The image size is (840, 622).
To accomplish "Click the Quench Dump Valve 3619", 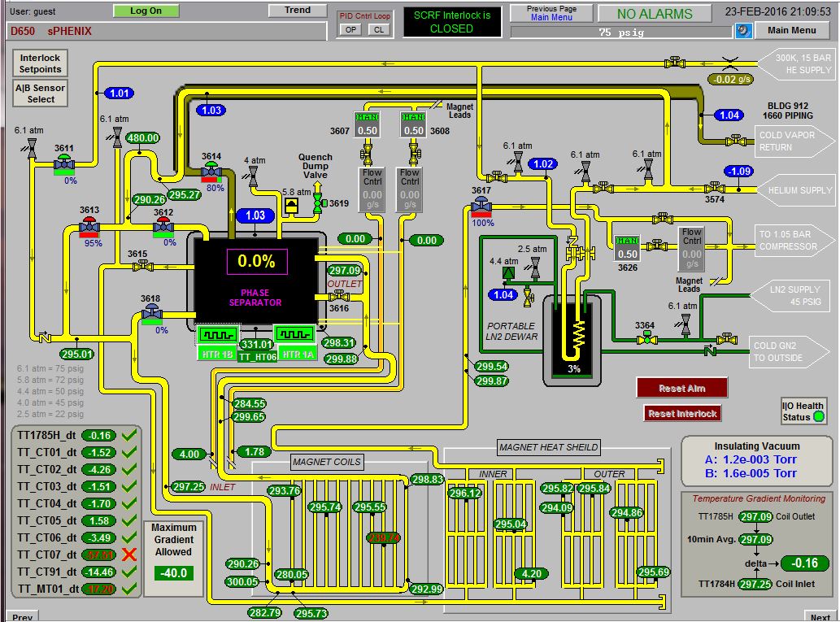I will (x=318, y=203).
